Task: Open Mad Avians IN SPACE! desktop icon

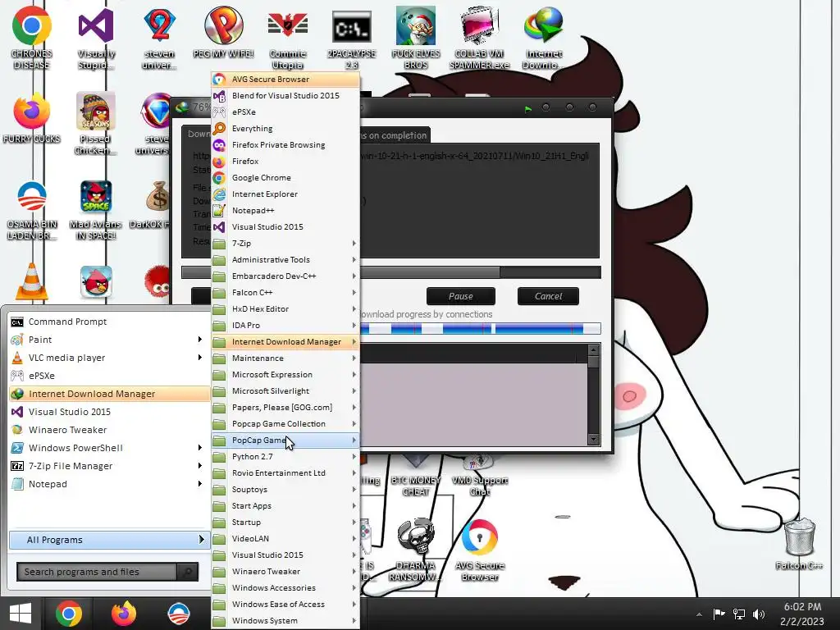Action: tap(96, 210)
